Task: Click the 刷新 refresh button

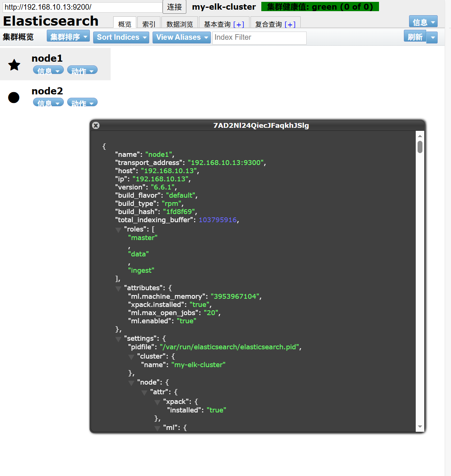Action: point(415,37)
